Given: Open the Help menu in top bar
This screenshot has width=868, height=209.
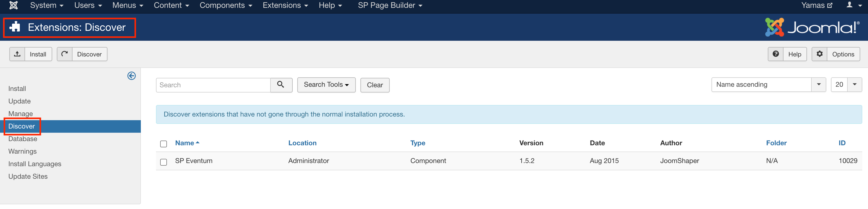Looking at the screenshot, I should [x=330, y=5].
